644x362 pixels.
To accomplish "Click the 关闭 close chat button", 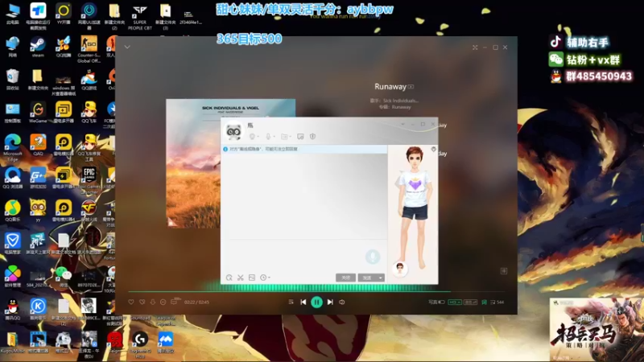I will coord(346,278).
